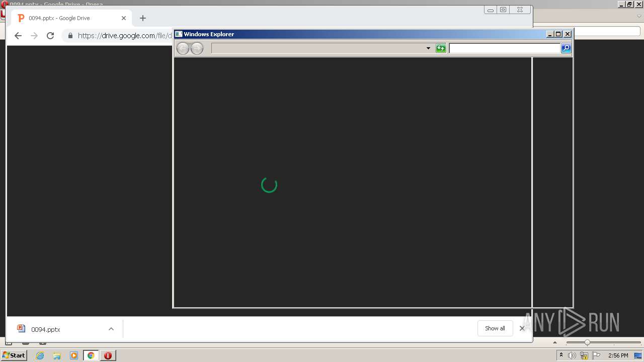Open Windows Media Player from the taskbar
644x362 pixels.
pos(74,355)
